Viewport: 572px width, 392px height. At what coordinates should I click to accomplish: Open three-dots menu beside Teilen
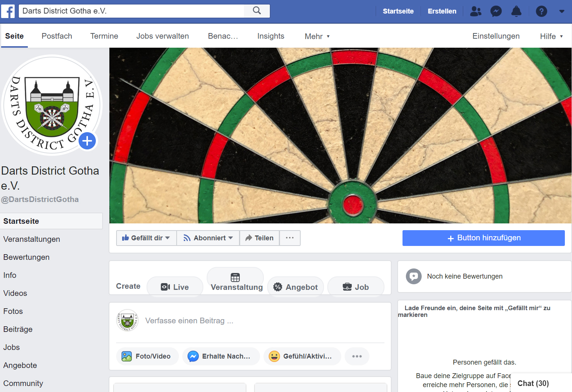290,238
